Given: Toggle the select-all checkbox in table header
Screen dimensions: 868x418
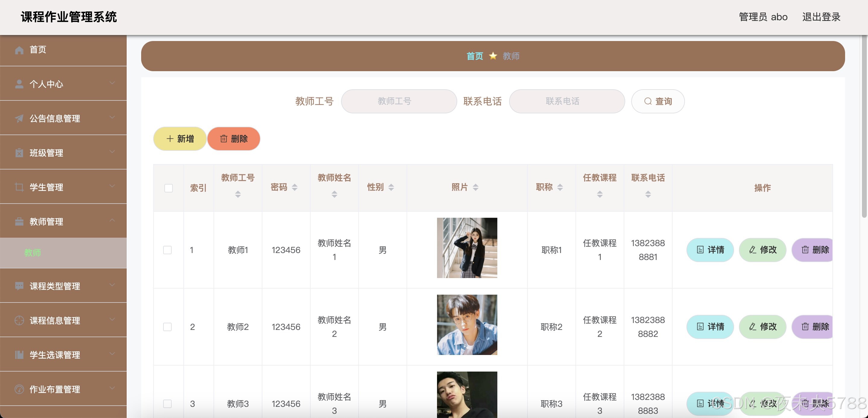Looking at the screenshot, I should coord(169,188).
